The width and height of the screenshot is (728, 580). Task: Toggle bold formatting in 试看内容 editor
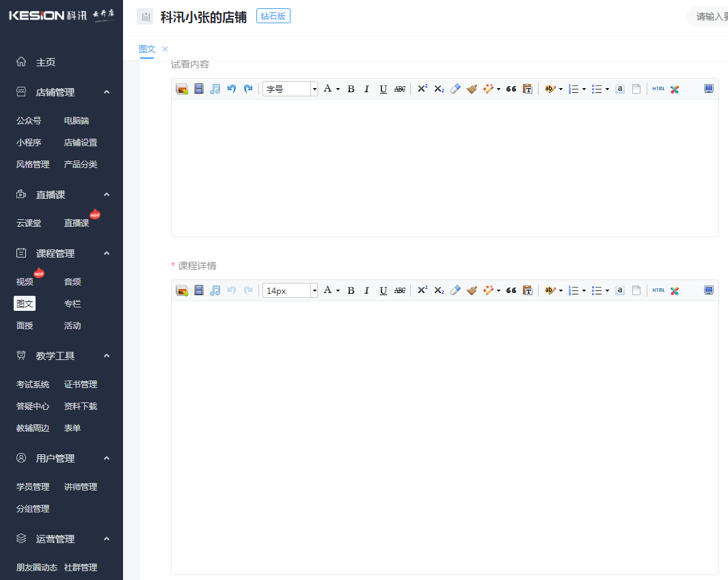[x=351, y=89]
